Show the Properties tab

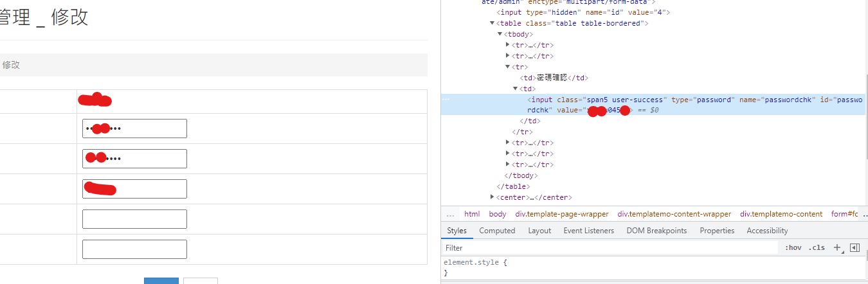point(717,231)
